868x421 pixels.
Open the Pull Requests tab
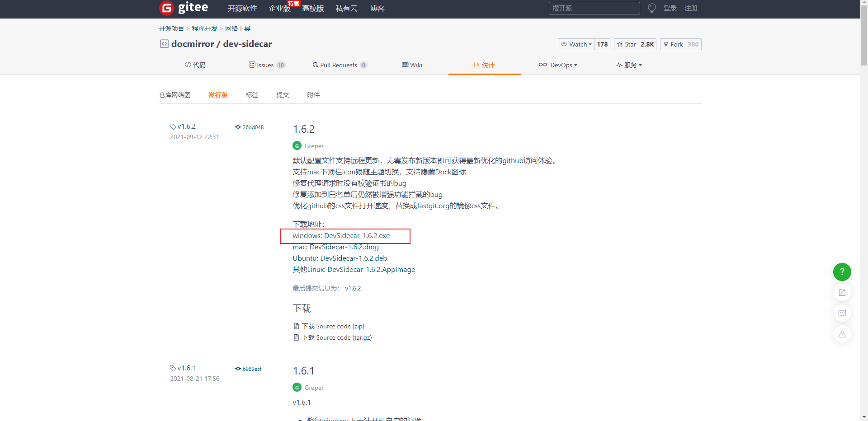point(340,65)
